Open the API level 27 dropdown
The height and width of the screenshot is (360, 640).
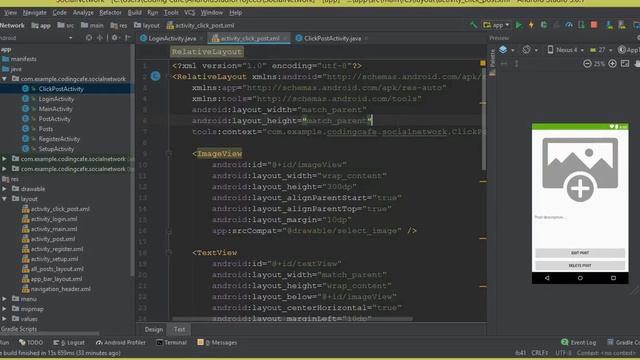(601, 50)
